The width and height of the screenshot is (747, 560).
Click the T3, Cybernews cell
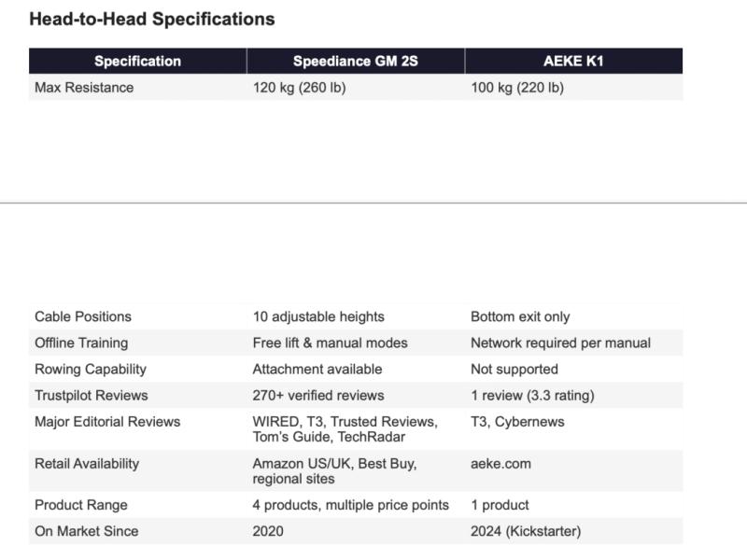coord(517,422)
